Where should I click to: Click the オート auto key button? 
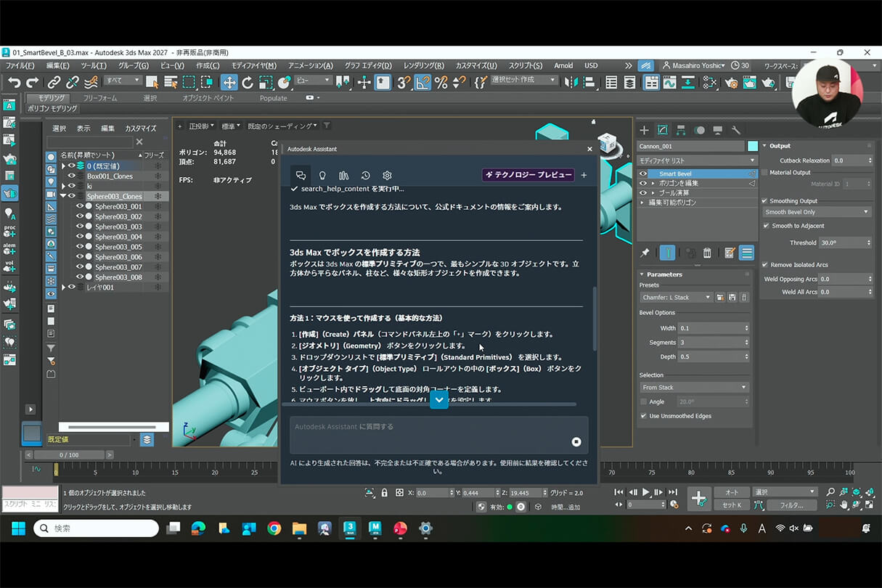732,492
